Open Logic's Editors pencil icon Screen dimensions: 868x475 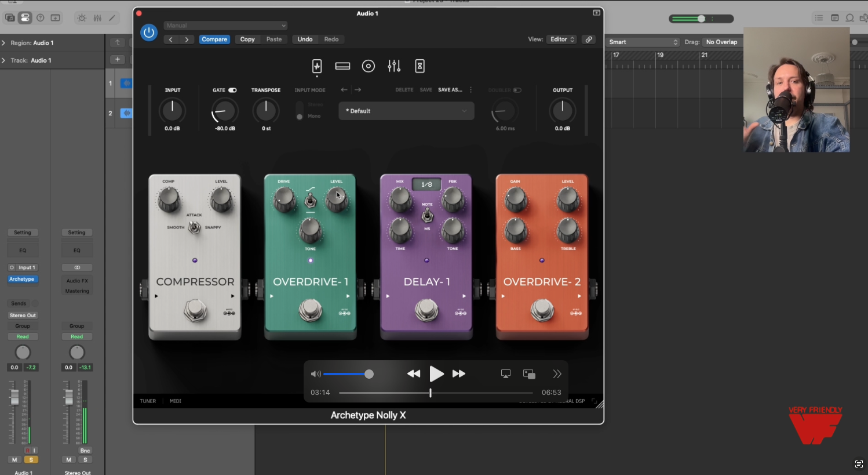[112, 18]
